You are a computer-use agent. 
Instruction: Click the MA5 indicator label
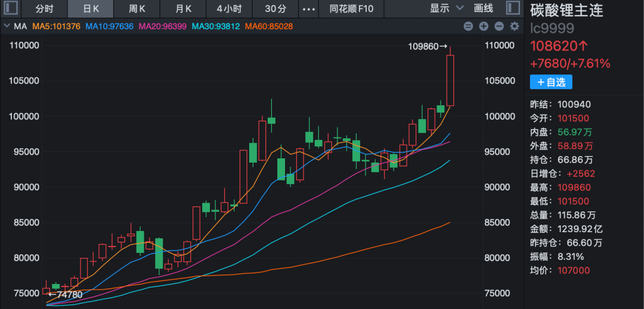56,26
